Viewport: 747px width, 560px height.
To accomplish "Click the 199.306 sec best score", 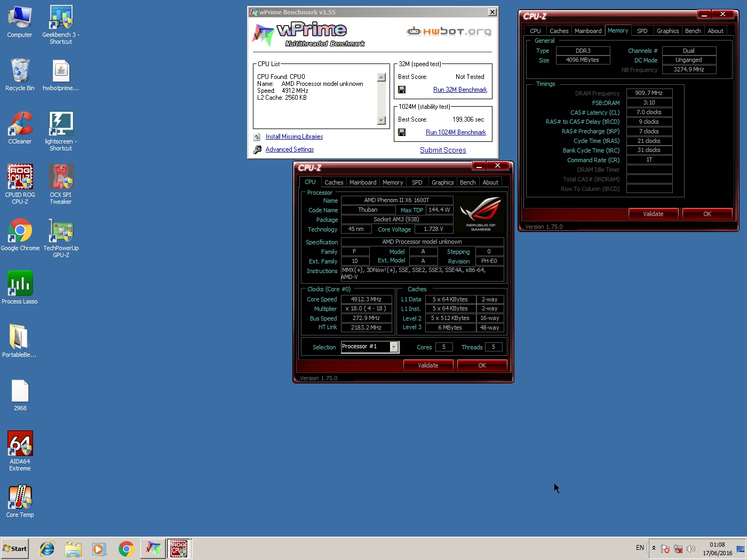I will (x=468, y=119).
